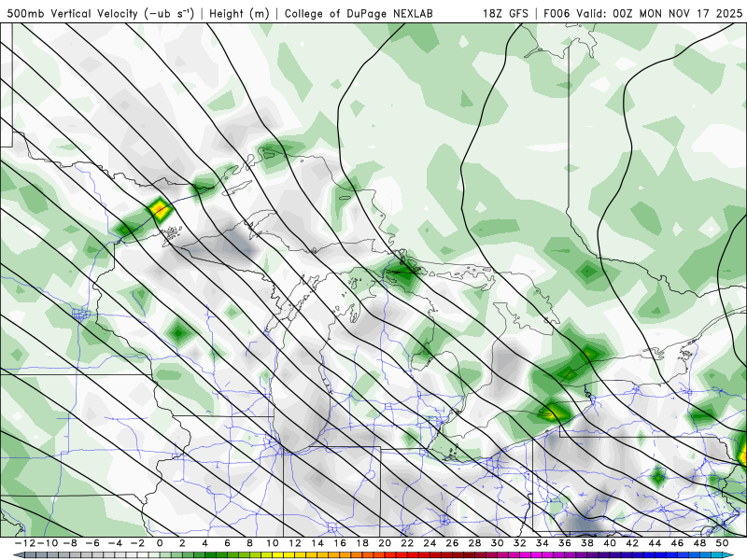Click the '20' color scale label
Screen dimensions: 747x560
(x=385, y=543)
